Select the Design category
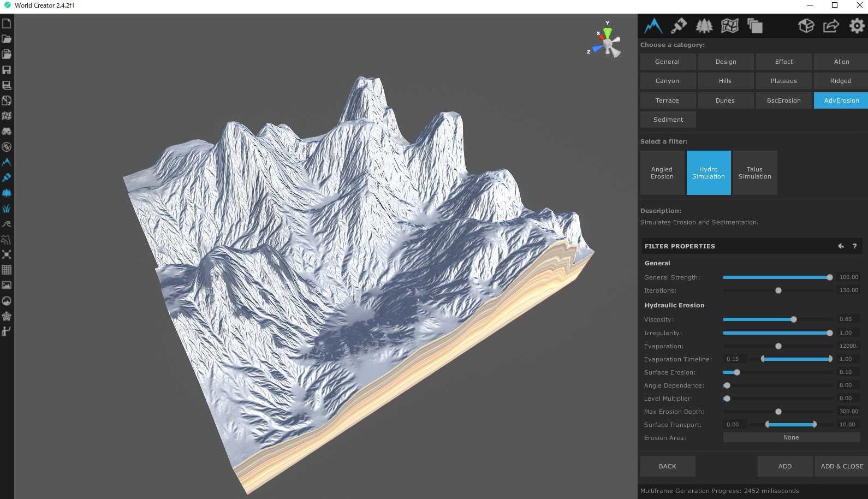Viewport: 868px width, 499px height. point(726,62)
